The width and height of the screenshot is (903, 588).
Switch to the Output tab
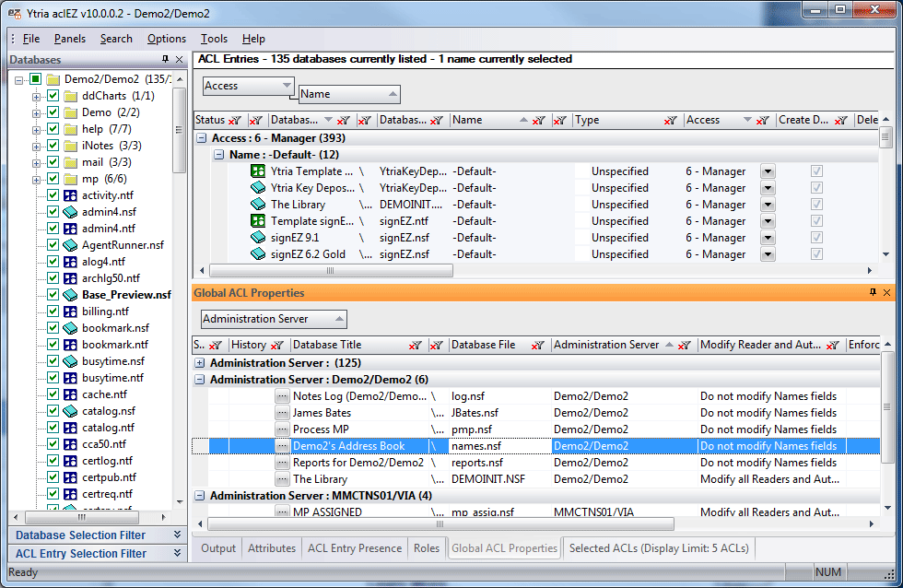218,548
